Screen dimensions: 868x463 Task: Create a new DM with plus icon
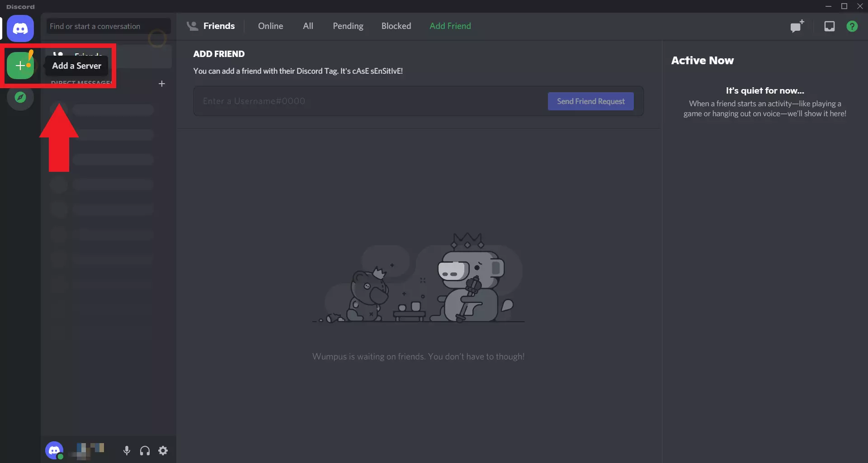[162, 84]
